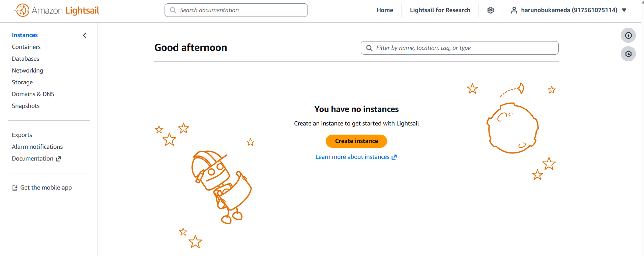644x256 pixels.
Task: Click the magnifier icon in documentation search
Action: [x=173, y=10]
